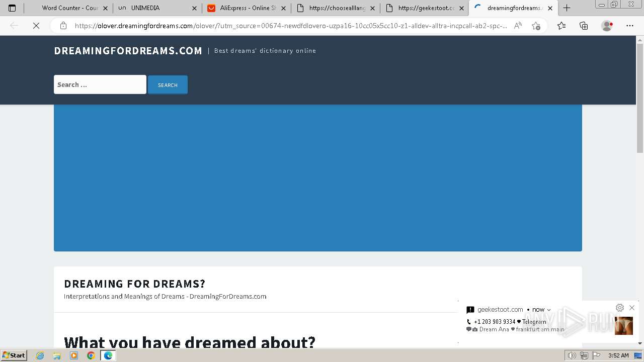Switch to the geekestoot tab

[x=424, y=8]
